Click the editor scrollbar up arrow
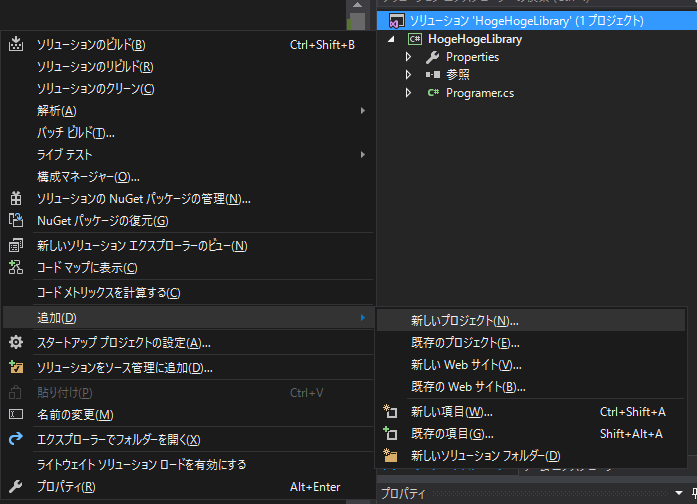 click(357, 5)
